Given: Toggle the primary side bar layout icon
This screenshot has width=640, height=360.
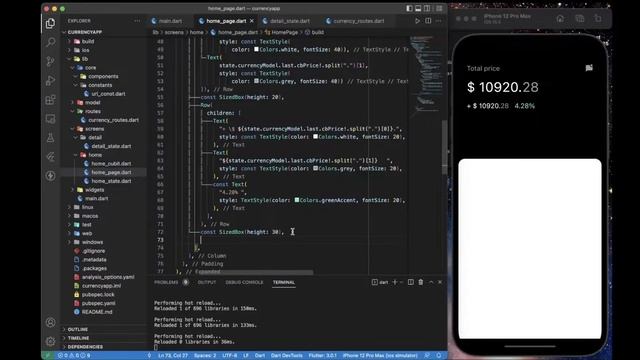Looking at the screenshot, I should click(409, 8).
